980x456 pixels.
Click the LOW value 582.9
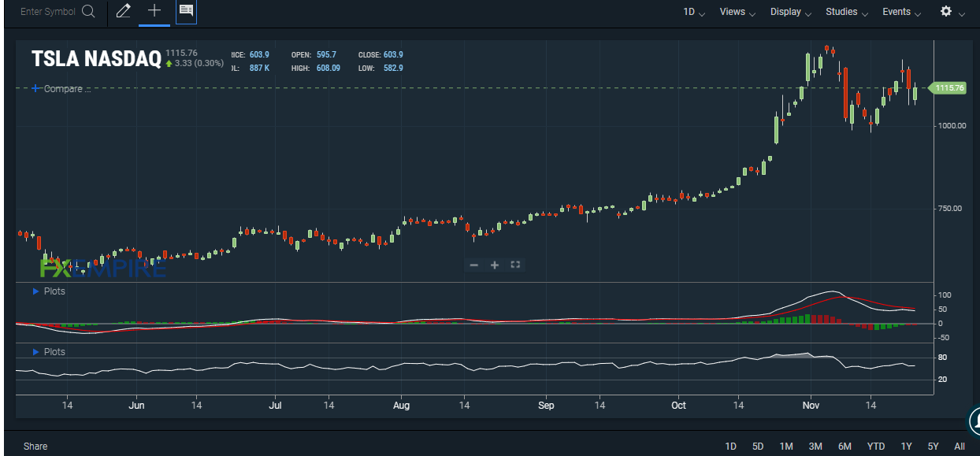tap(392, 69)
